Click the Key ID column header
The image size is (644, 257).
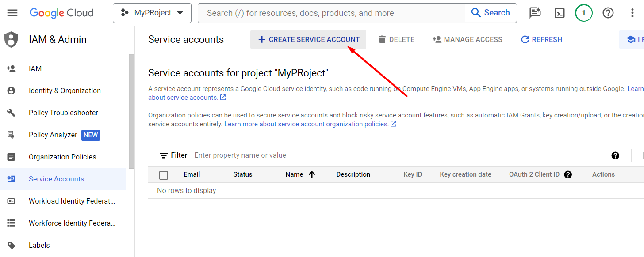[413, 174]
